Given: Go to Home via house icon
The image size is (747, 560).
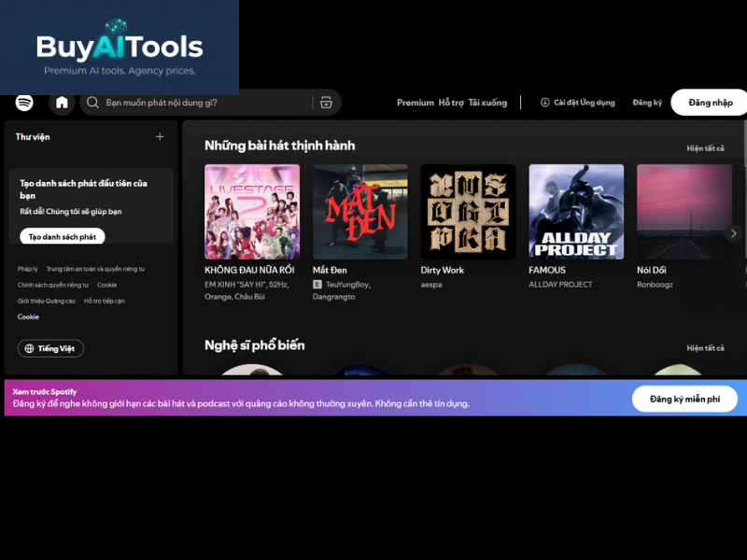Looking at the screenshot, I should (62, 103).
